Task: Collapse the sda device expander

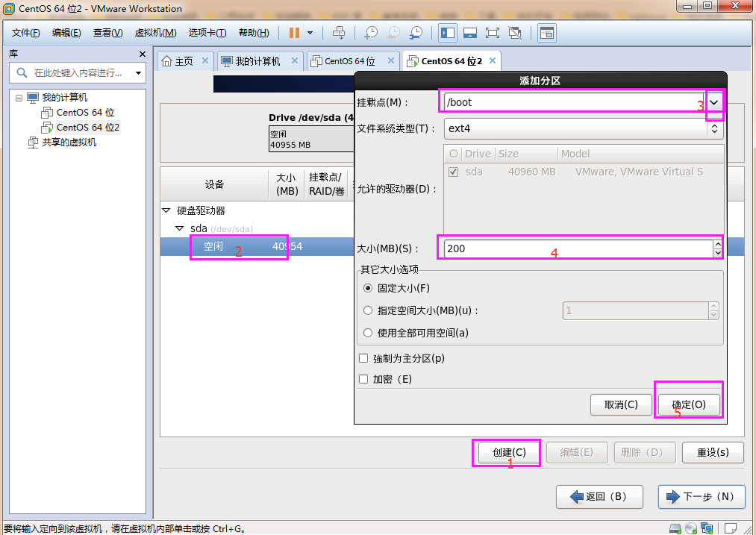Action: 180,228
